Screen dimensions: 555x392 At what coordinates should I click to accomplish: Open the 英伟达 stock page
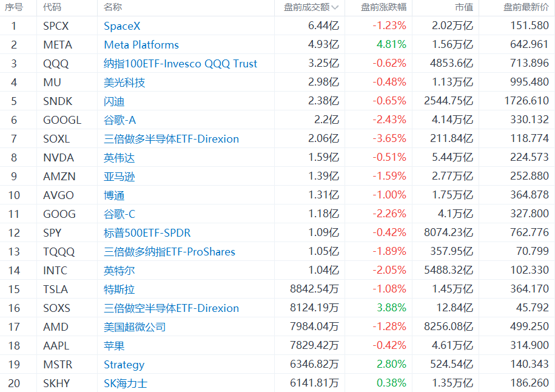tap(119, 158)
